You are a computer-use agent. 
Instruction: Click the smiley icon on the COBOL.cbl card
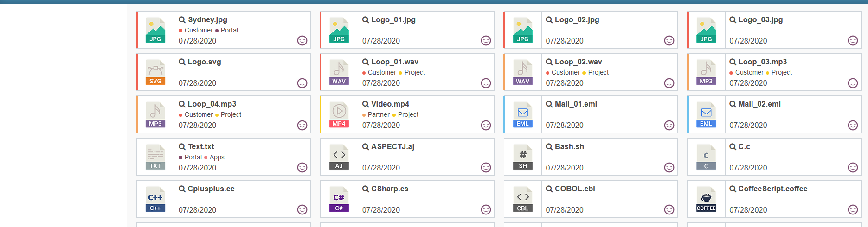tap(669, 210)
